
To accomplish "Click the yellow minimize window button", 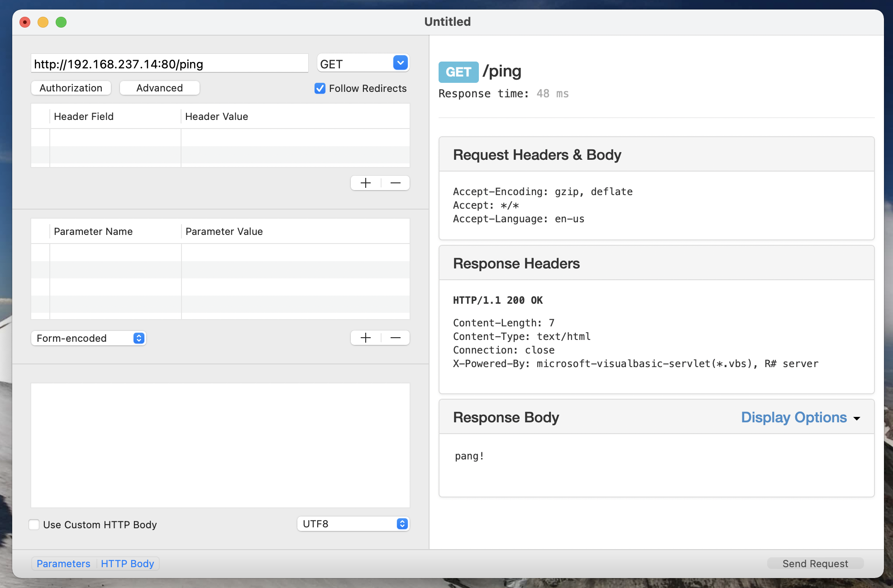I will (x=43, y=22).
